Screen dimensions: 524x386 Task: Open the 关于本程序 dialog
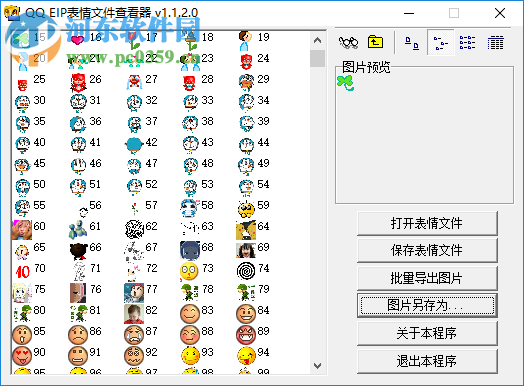(x=427, y=333)
